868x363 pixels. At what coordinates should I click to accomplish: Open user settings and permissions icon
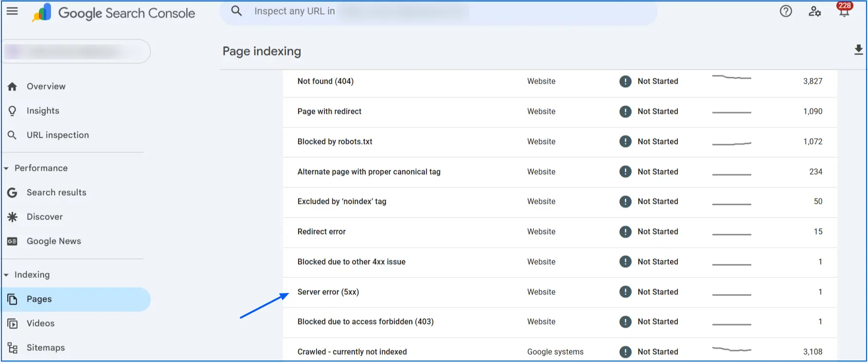(x=815, y=11)
